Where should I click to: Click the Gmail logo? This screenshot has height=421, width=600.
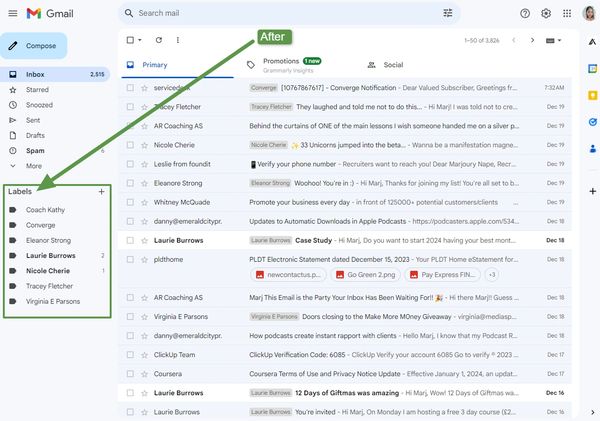(50, 13)
